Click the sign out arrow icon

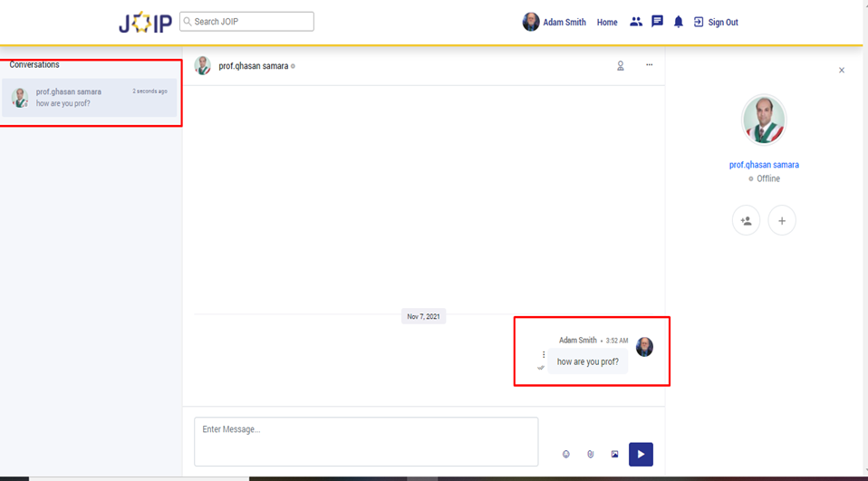point(699,22)
